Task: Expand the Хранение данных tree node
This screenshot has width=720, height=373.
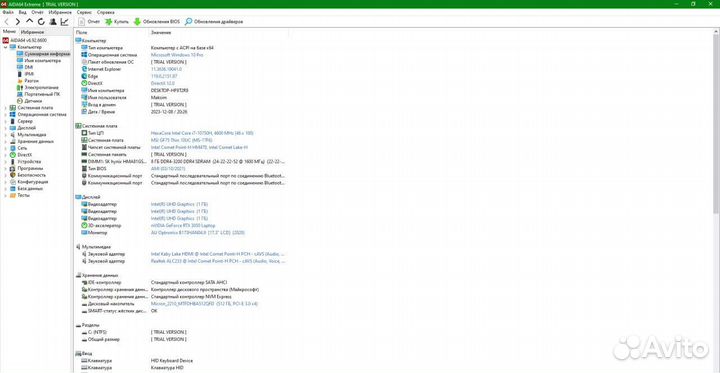Action: (5, 141)
